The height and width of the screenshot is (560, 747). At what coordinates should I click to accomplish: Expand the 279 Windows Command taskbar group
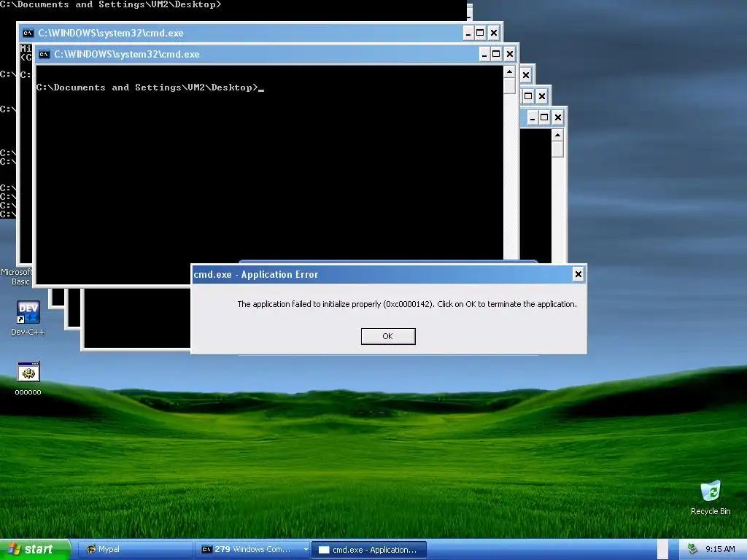(306, 550)
